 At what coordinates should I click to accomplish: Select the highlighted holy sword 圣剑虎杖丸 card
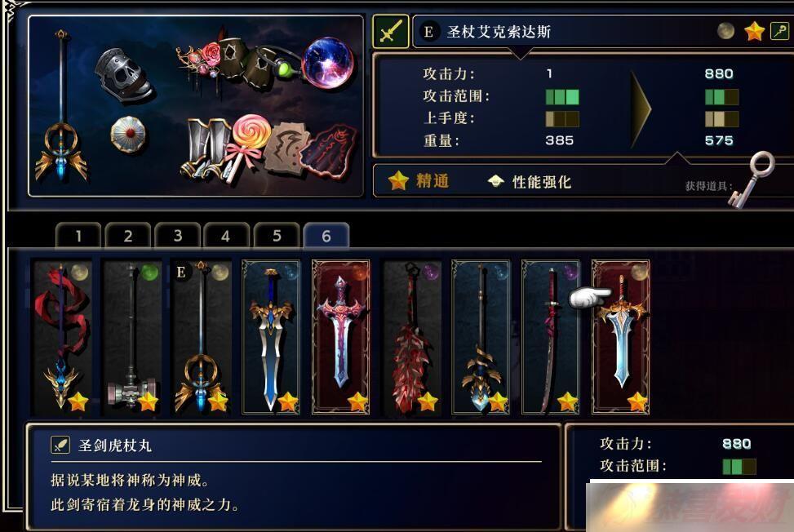(620, 337)
